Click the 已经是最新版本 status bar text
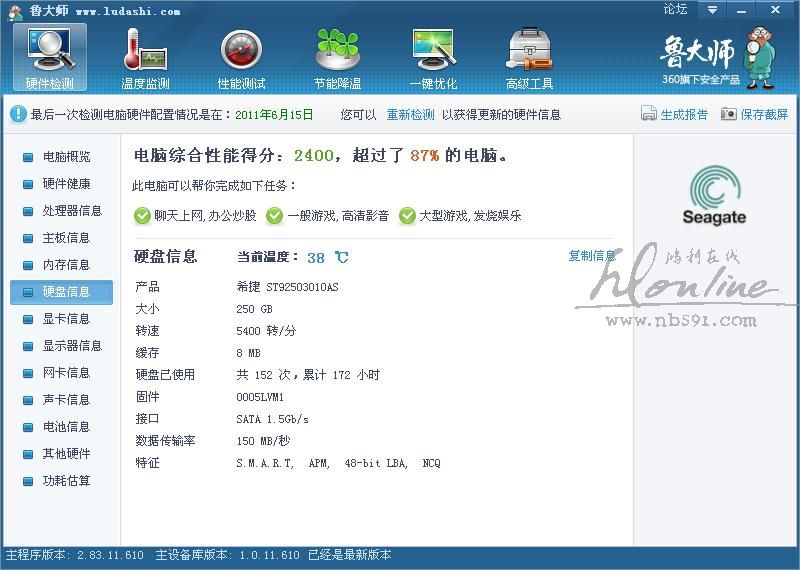 click(349, 555)
